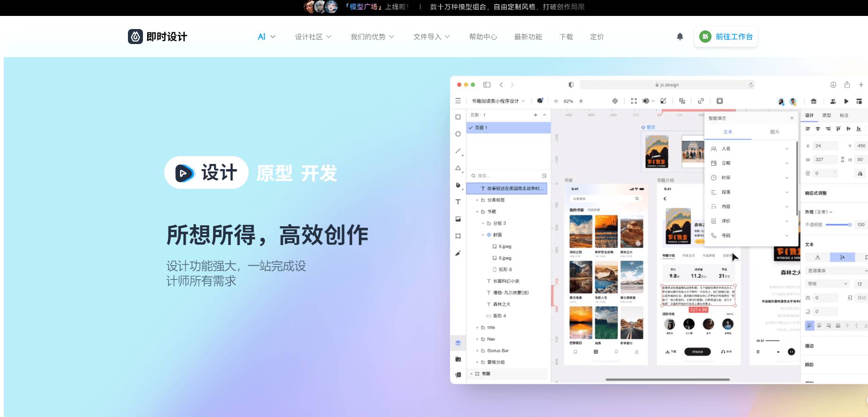
Task: Select 页面 1 in pages list
Action: click(x=509, y=127)
